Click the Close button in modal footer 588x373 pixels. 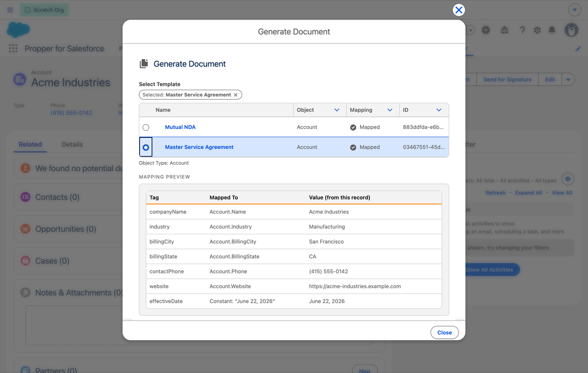pos(444,332)
